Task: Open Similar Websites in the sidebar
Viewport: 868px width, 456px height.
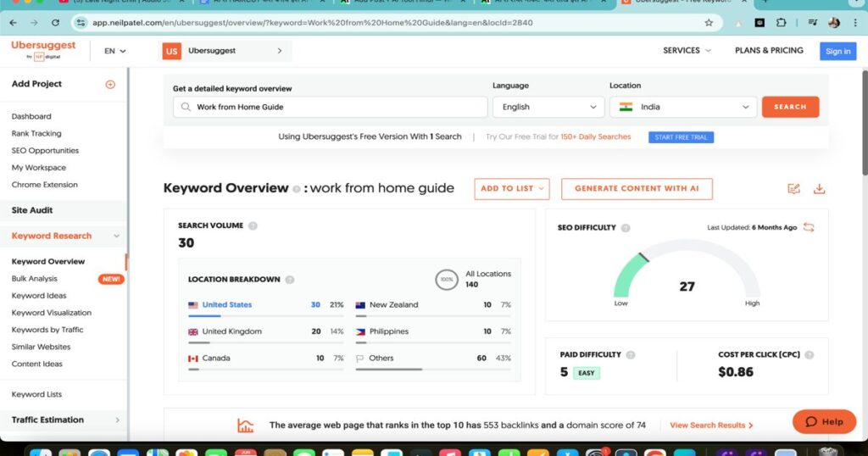Action: point(41,347)
